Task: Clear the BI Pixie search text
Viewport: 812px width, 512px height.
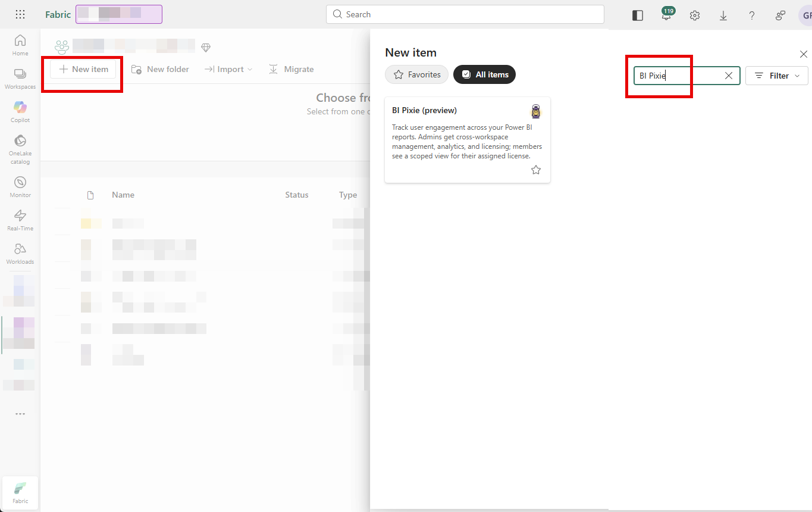Action: click(729, 76)
